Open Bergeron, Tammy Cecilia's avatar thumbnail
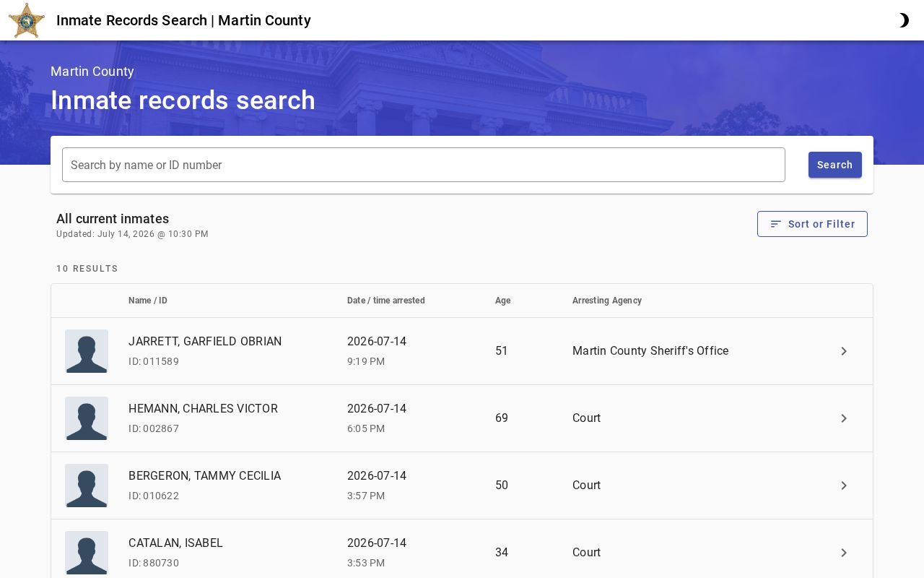This screenshot has height=578, width=924. [87, 486]
